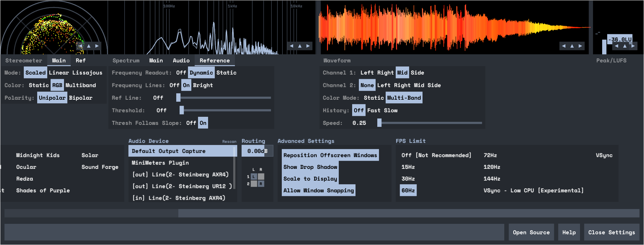Open the Stereometer Ref tab
This screenshot has width=644, height=245.
pyautogui.click(x=80, y=61)
